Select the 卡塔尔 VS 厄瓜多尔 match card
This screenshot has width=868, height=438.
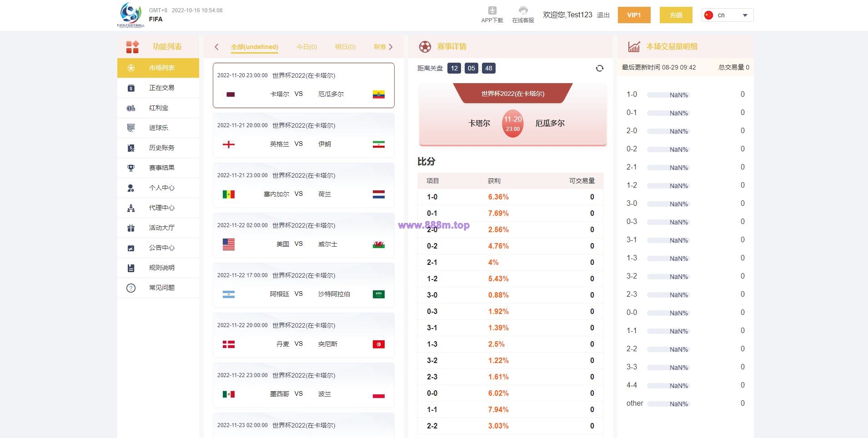304,85
